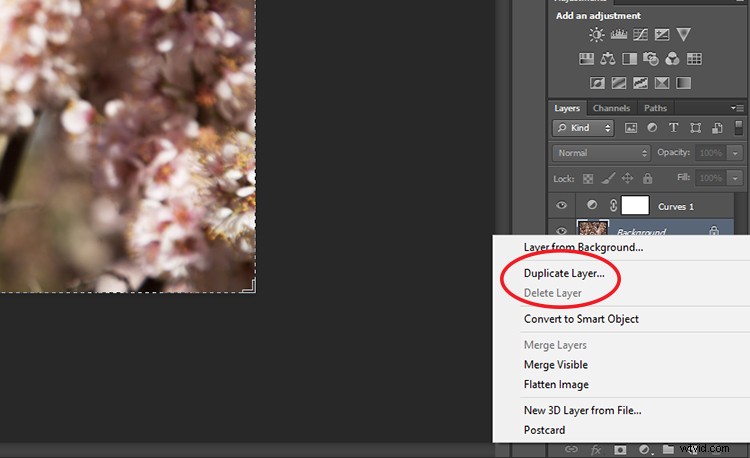The height and width of the screenshot is (458, 750).
Task: Create a new layer group
Action: (x=668, y=449)
